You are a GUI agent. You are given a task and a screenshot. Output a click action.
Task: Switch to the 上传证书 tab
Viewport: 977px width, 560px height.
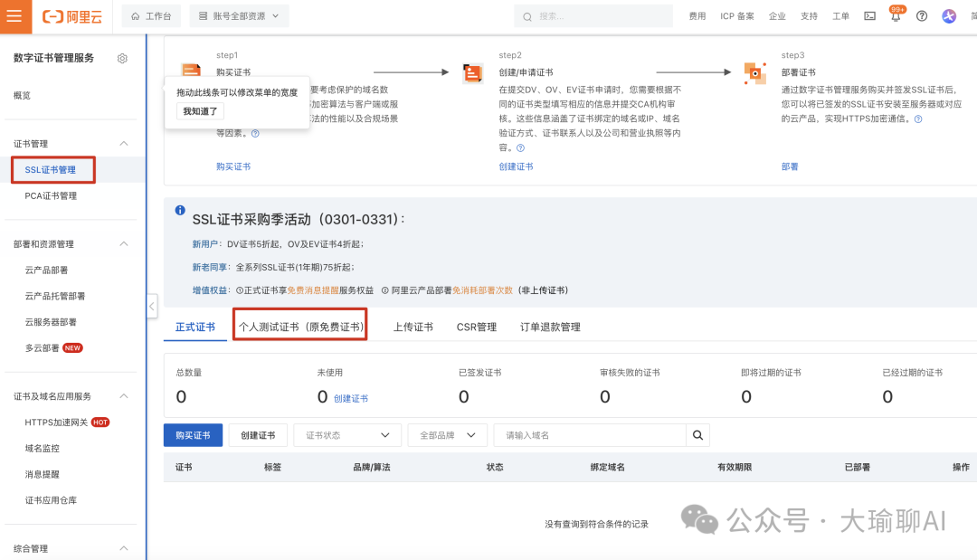pyautogui.click(x=413, y=327)
